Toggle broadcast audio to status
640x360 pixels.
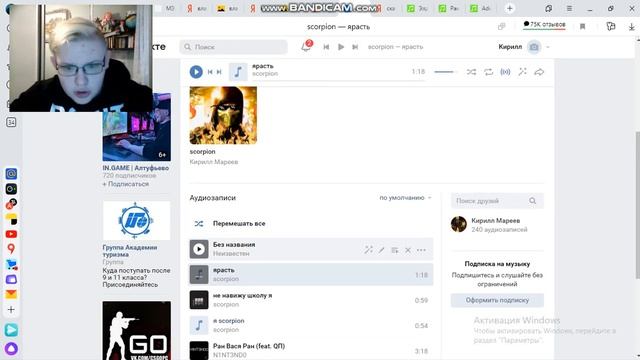505,72
